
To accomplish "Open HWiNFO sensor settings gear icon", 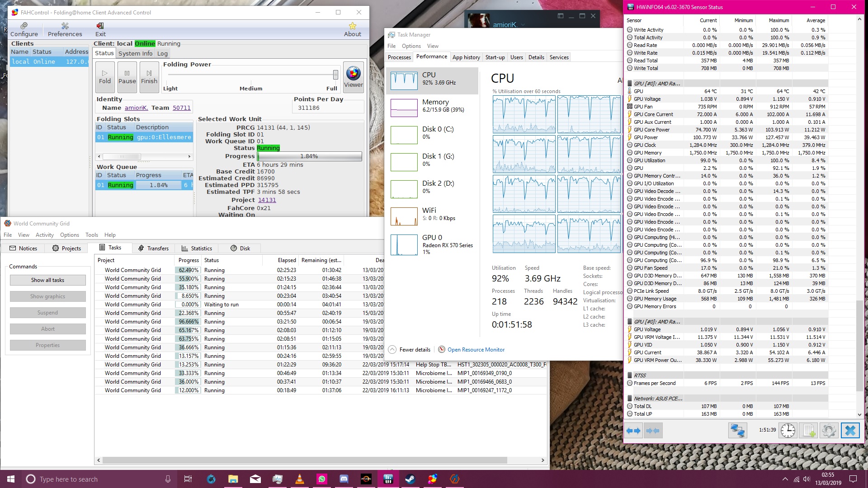I will [829, 431].
